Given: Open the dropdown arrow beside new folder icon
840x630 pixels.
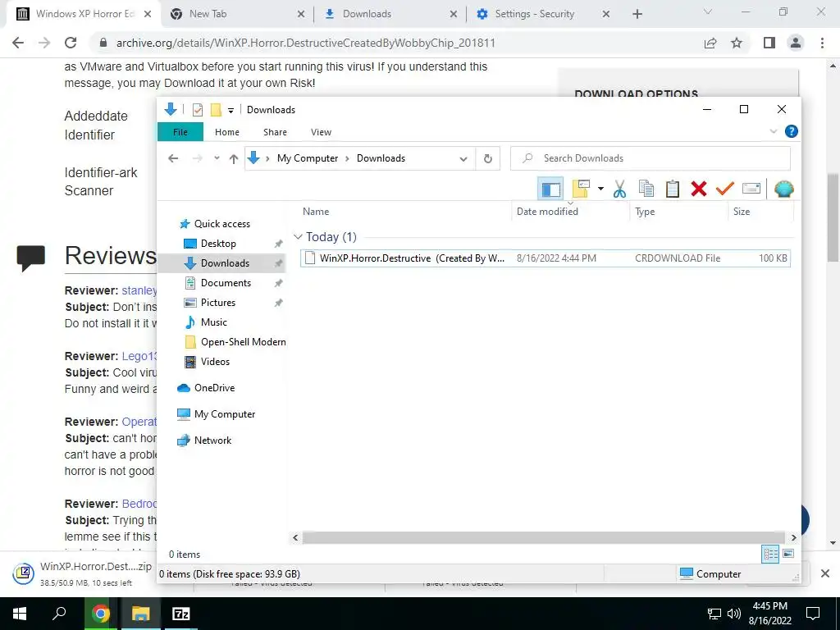Looking at the screenshot, I should pyautogui.click(x=600, y=189).
